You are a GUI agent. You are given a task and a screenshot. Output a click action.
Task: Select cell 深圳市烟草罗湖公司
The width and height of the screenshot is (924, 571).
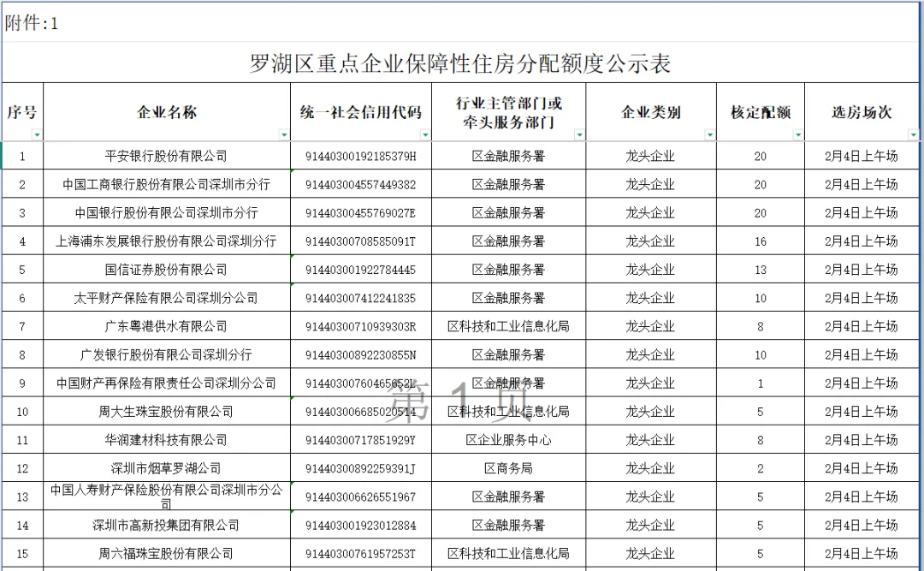167,468
